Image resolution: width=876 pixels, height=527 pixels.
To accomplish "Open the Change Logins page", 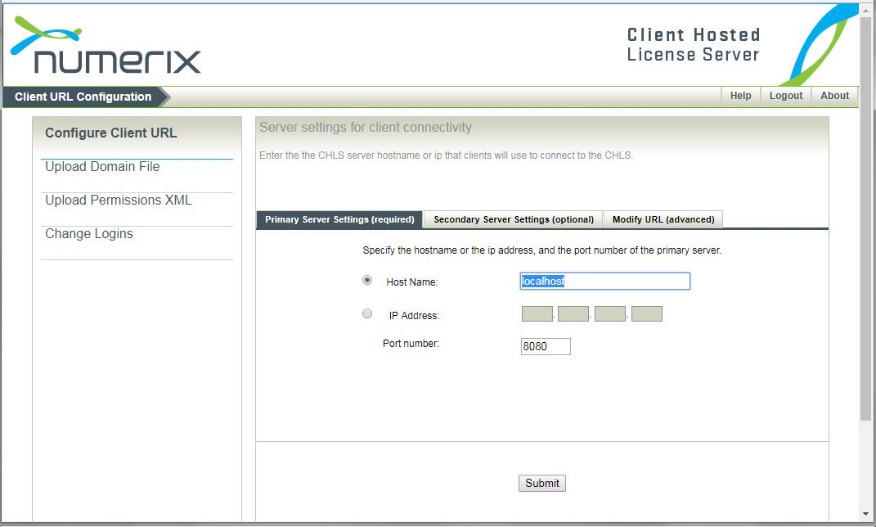I will coord(89,234).
